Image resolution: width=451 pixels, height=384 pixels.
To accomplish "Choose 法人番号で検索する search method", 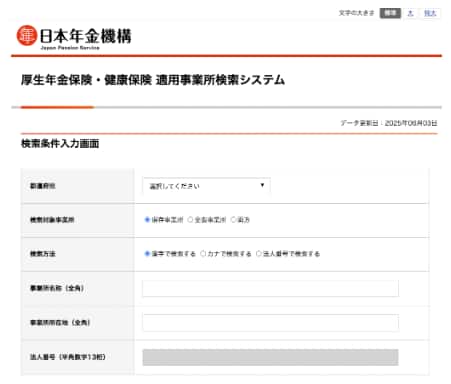I will 258,254.
